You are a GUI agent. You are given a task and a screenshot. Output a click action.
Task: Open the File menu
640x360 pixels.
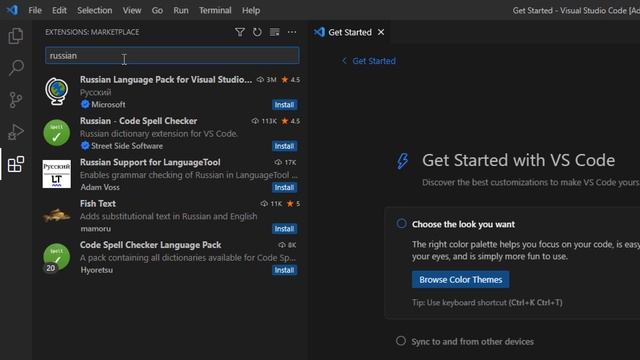35,10
